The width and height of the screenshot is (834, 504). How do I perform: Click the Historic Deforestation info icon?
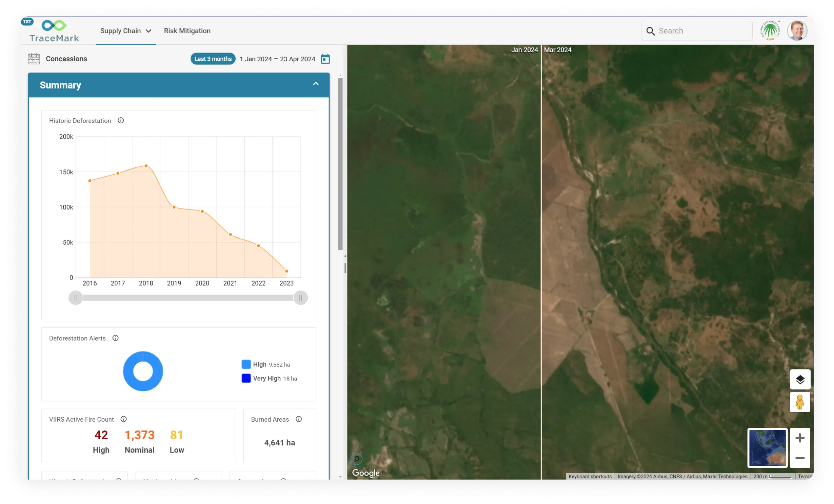coord(121,121)
